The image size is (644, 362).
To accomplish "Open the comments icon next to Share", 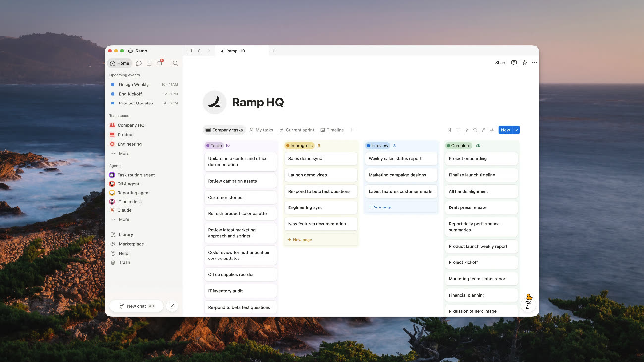I will [x=514, y=63].
